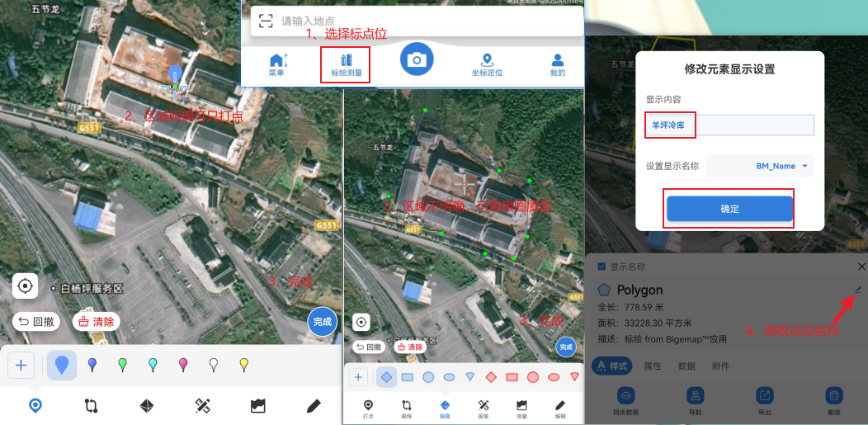This screenshot has width=868, height=425.
Task: Click the red 清除 button on left map
Action: [x=96, y=322]
